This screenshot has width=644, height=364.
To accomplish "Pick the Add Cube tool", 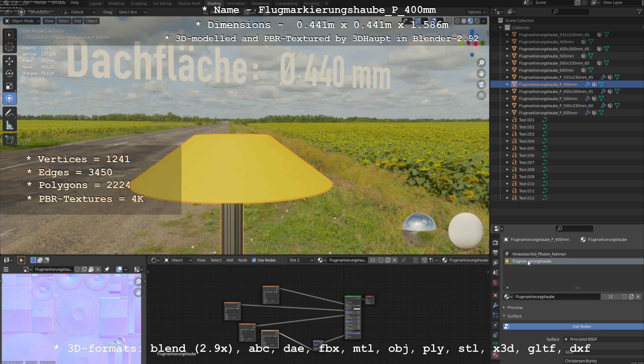I will (x=9, y=140).
